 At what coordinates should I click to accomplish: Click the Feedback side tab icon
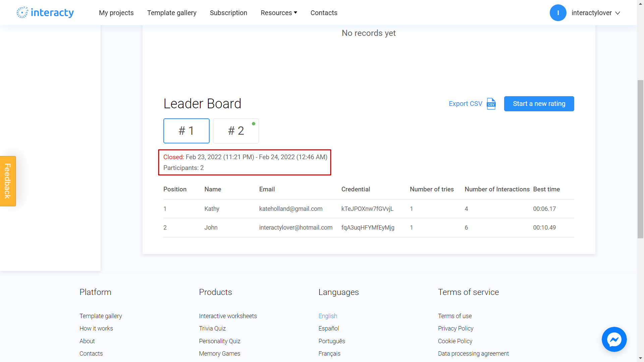point(7,181)
